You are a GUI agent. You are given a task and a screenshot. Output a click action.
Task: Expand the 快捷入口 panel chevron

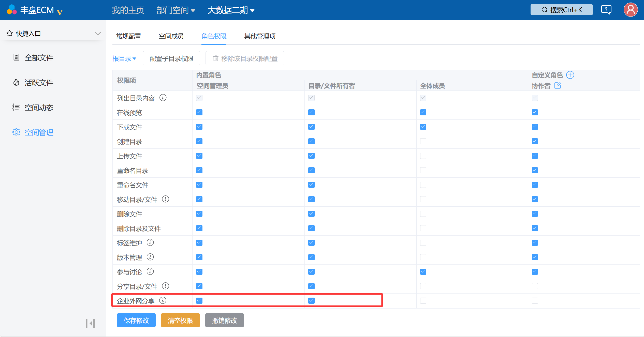point(98,34)
